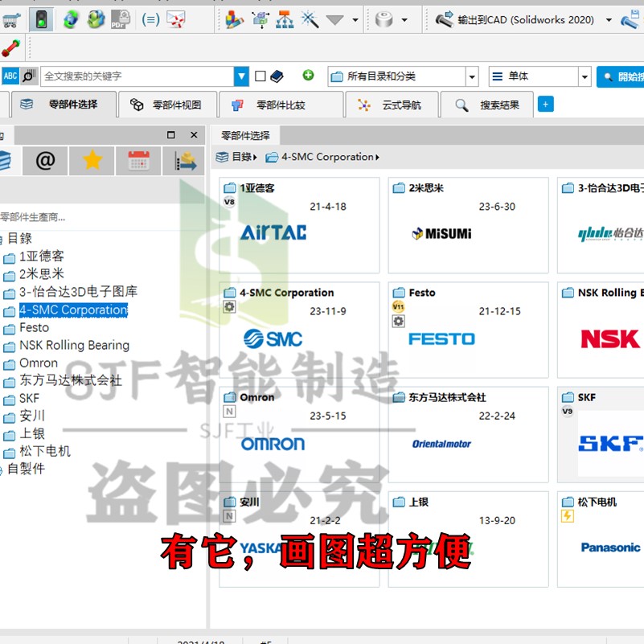
Task: Maximize the left catalog panel
Action: [171, 135]
